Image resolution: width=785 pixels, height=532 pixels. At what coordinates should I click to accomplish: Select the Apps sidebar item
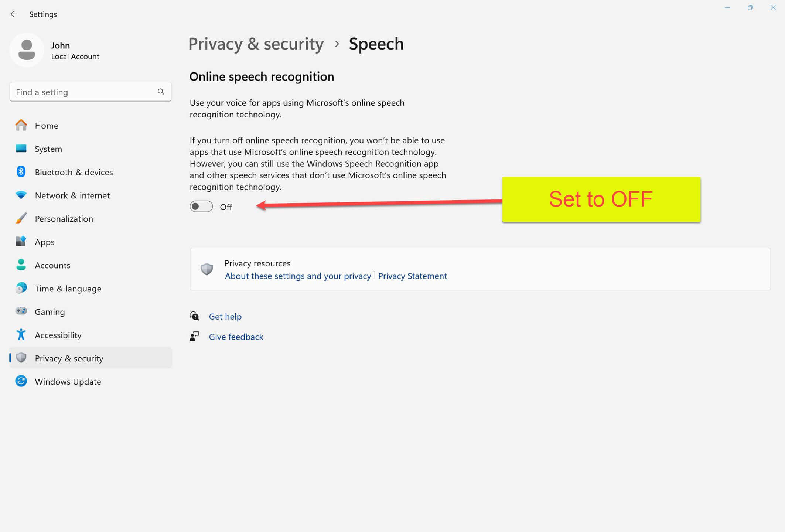91,242
